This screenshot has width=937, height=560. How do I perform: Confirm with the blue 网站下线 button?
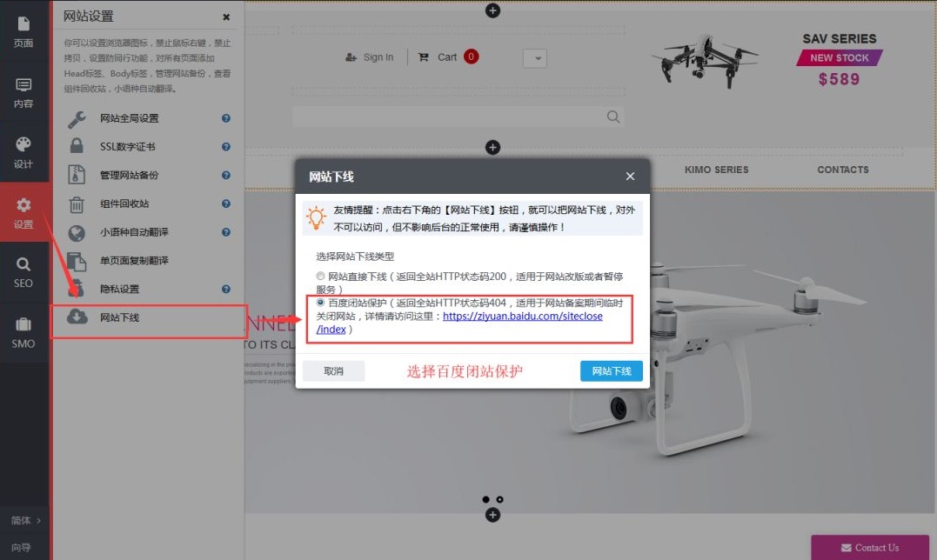point(612,370)
